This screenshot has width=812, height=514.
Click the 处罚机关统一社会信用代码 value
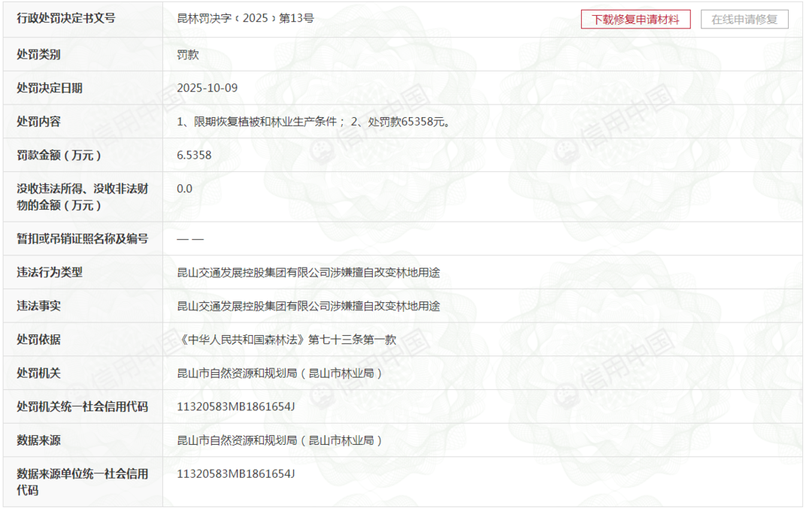(235, 407)
